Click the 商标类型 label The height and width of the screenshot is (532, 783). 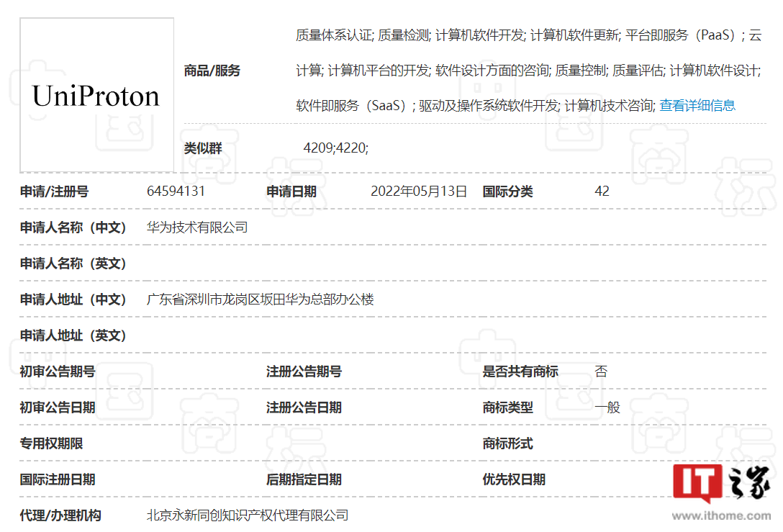pos(507,407)
